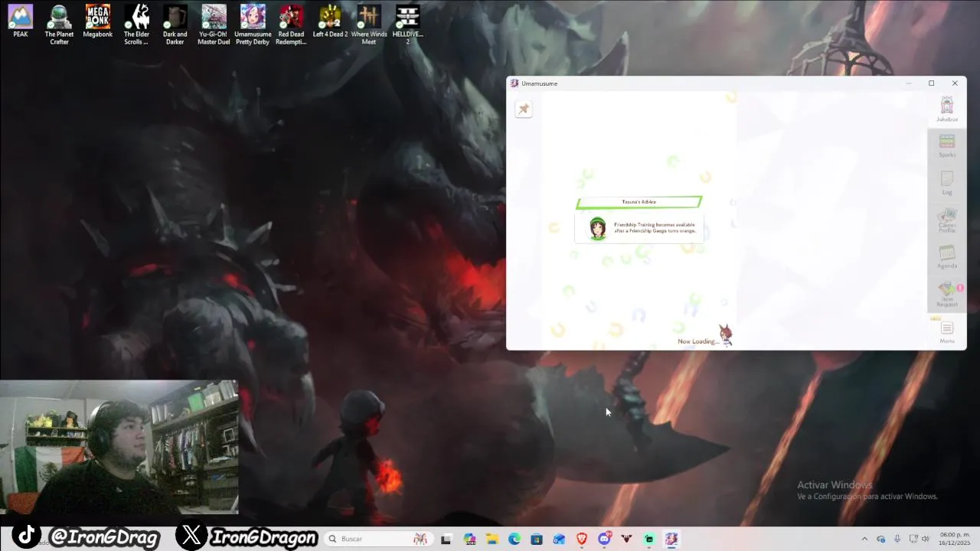Open Yu-Gi-Oh! Master Duel shortcut
The image size is (980, 551).
click(x=214, y=24)
